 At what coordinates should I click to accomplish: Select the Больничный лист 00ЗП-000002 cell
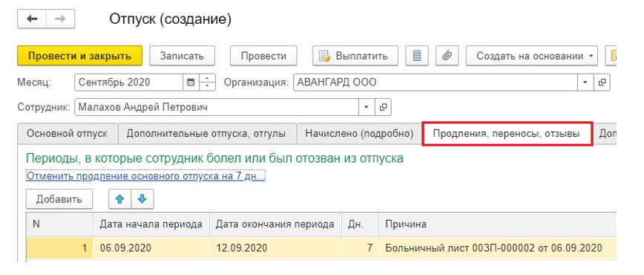tap(498, 248)
